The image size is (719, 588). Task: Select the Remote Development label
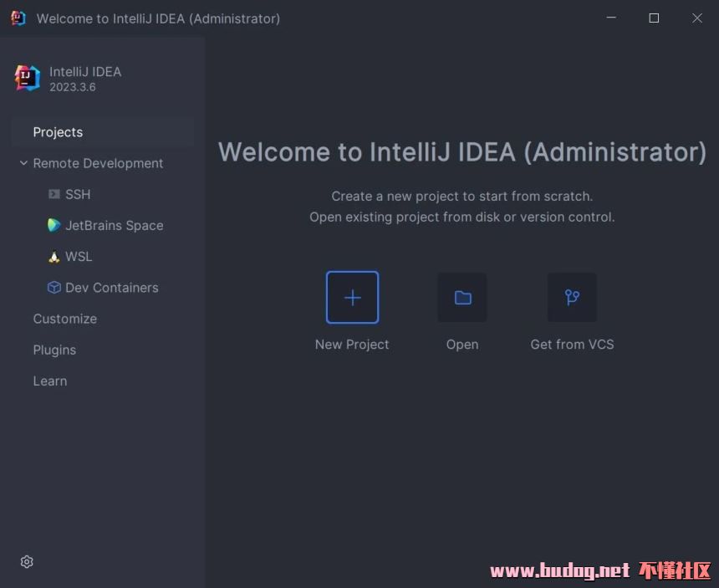click(x=98, y=163)
